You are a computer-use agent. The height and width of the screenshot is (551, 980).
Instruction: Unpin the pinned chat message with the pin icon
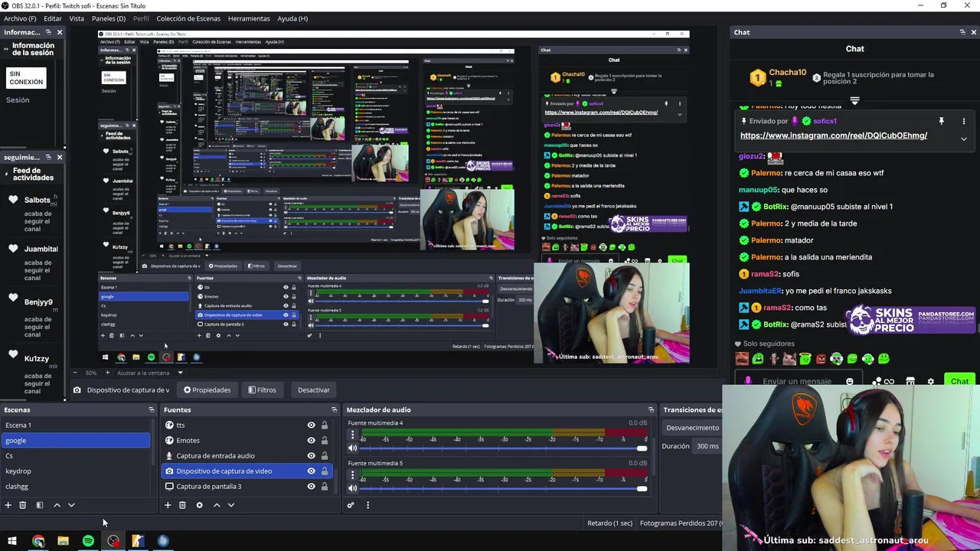[x=941, y=121]
